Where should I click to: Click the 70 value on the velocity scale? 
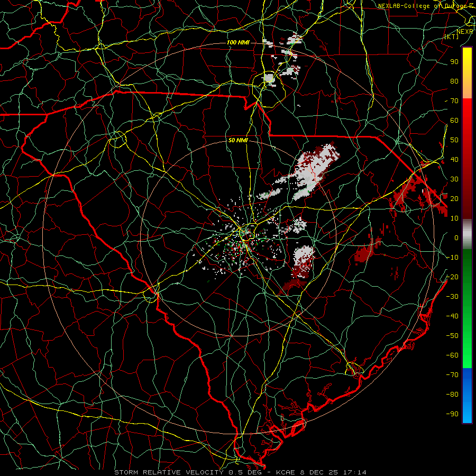pyautogui.click(x=454, y=101)
